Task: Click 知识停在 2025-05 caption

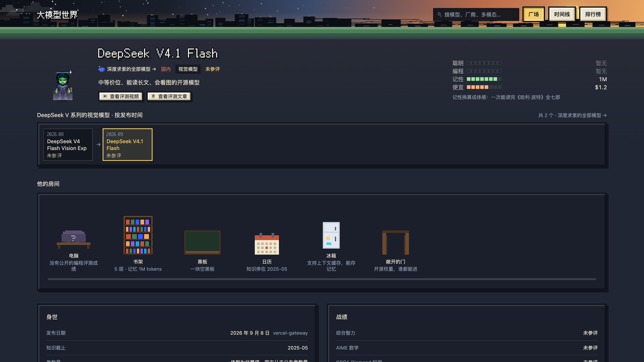Action: coord(267,269)
